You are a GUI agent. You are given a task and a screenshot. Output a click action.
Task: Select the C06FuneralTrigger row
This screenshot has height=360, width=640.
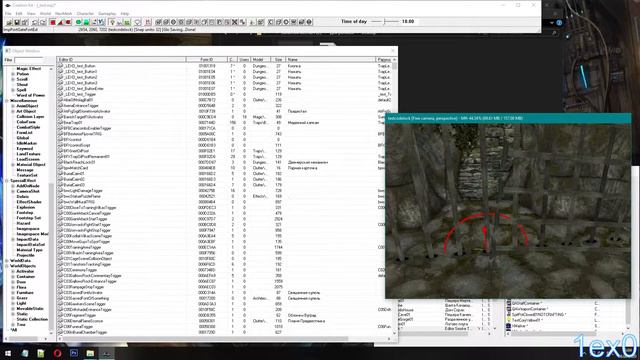[224, 327]
